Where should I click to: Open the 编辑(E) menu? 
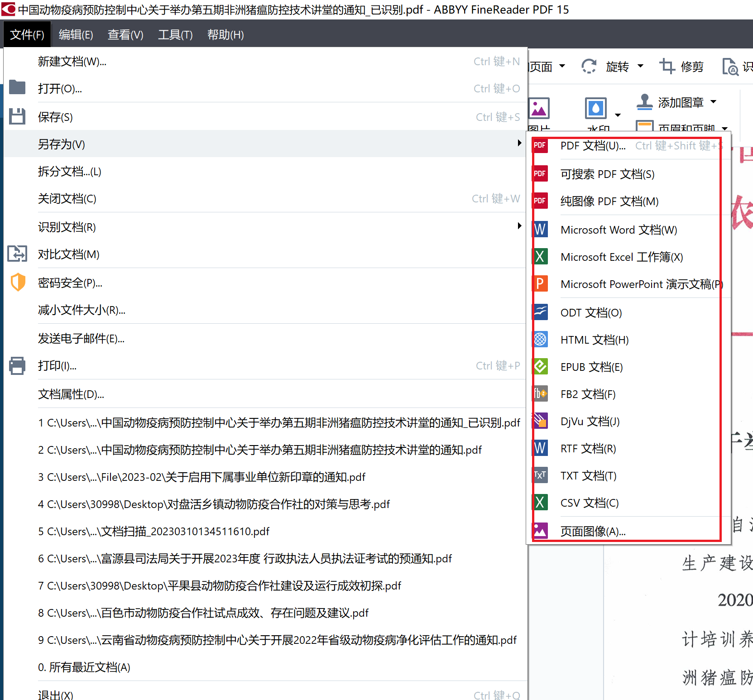click(76, 34)
